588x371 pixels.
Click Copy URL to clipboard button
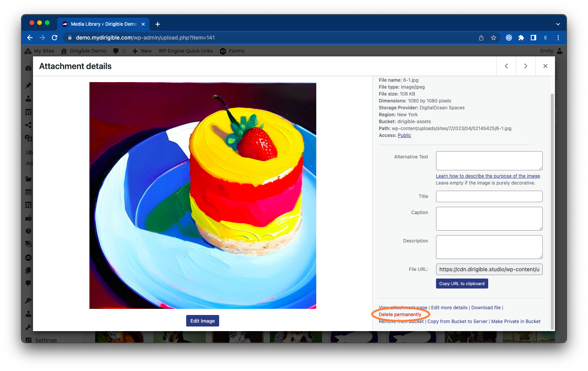[x=462, y=284]
